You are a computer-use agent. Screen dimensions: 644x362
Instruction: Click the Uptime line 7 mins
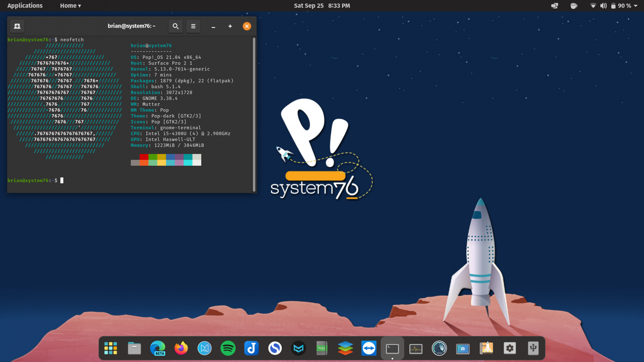pyautogui.click(x=151, y=75)
